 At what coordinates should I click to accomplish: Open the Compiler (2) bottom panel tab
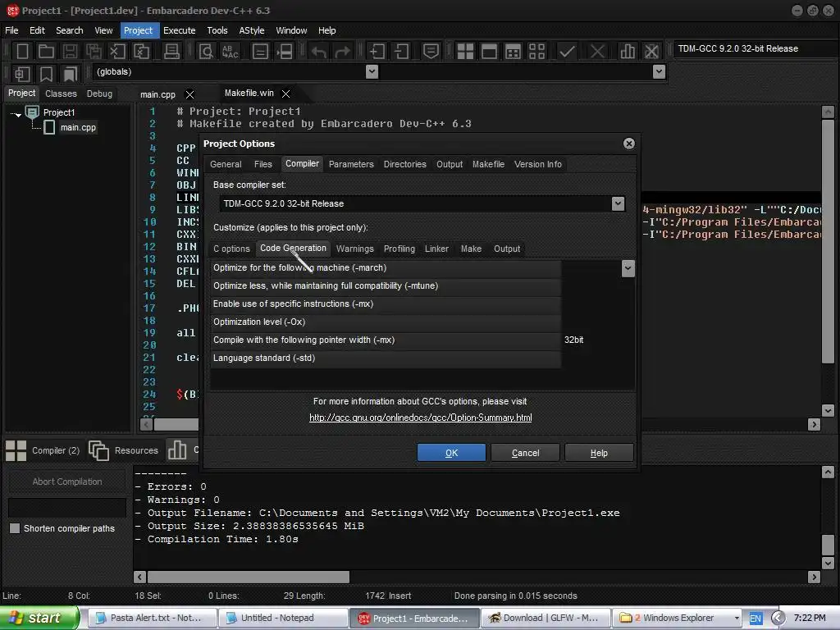(44, 450)
